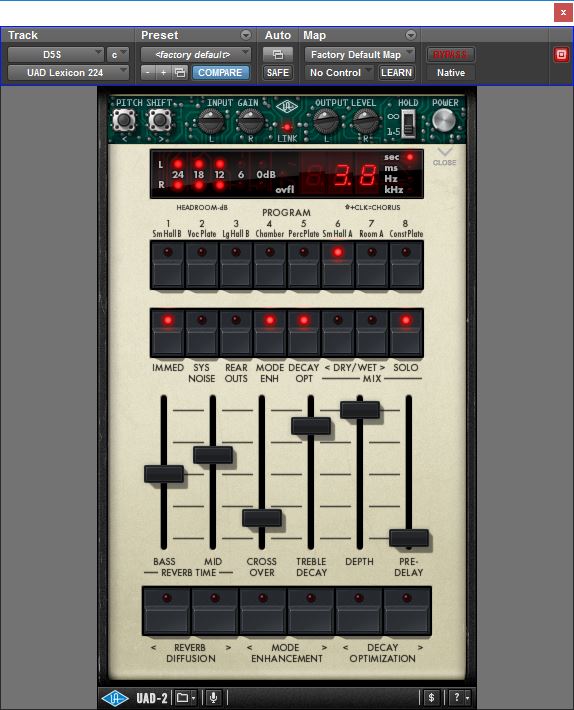Click the right output level knob
This screenshot has height=710, width=574.
tap(365, 121)
